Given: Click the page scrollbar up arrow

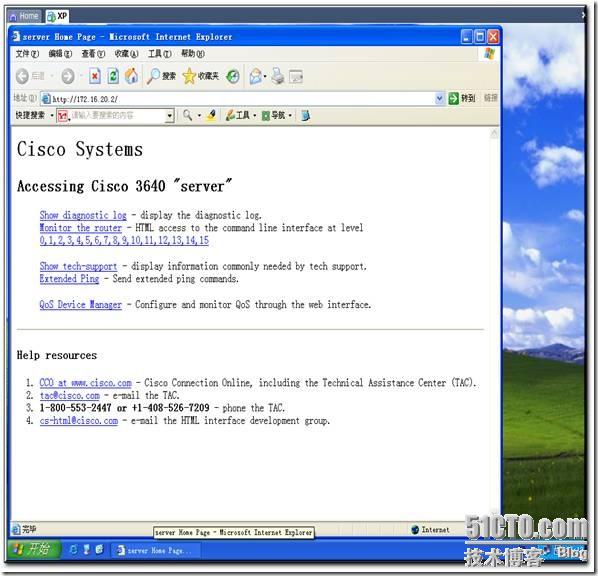Looking at the screenshot, I should pos(494,133).
